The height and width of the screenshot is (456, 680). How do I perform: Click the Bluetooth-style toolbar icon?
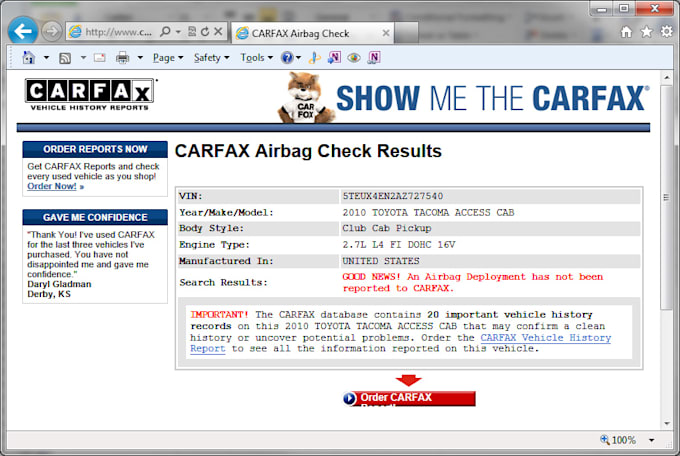[x=315, y=58]
